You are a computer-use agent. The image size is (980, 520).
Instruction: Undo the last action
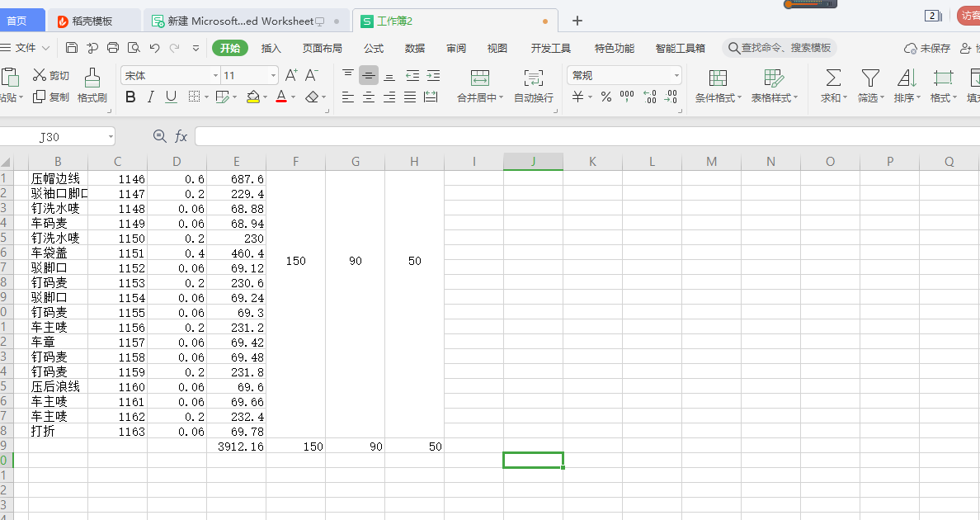pyautogui.click(x=154, y=48)
